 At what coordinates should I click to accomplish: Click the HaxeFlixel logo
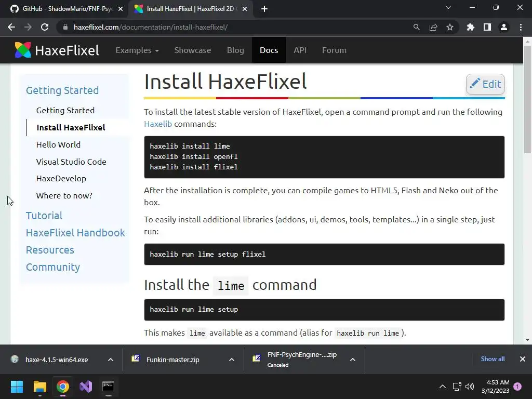57,50
